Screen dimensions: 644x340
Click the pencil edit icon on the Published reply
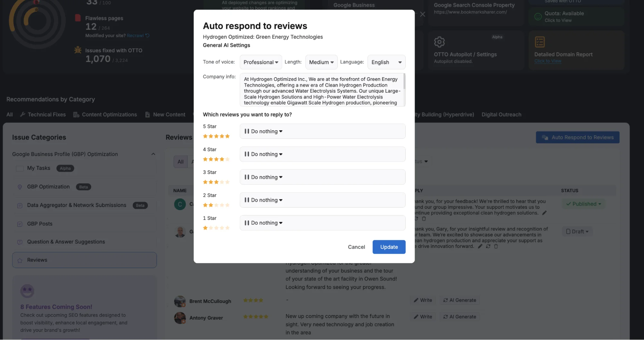pyautogui.click(x=544, y=213)
